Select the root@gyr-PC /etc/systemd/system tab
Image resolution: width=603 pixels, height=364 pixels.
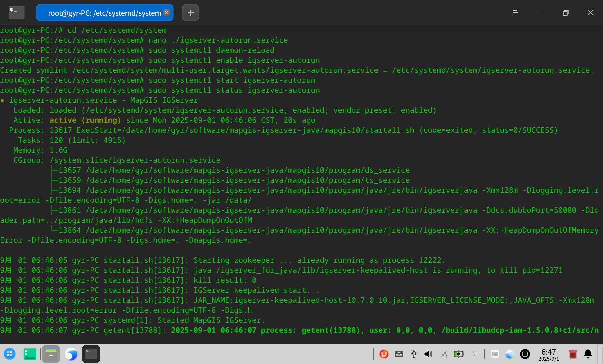tap(105, 13)
